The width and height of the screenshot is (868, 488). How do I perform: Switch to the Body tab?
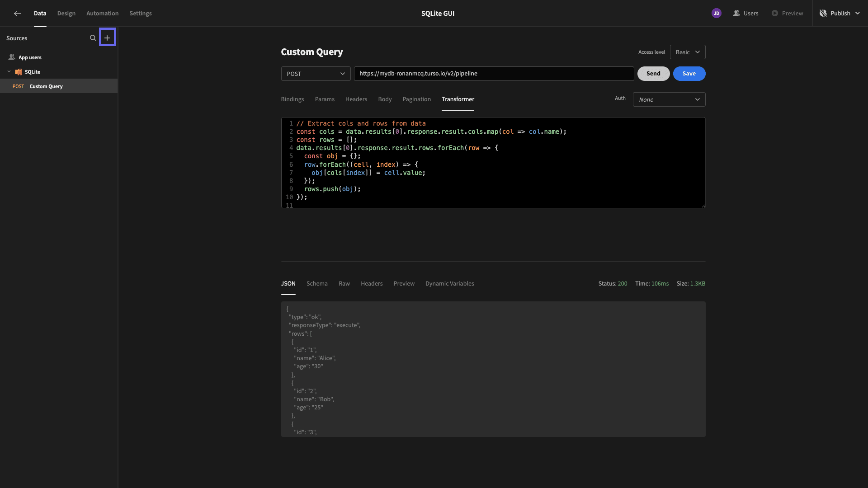pos(385,99)
